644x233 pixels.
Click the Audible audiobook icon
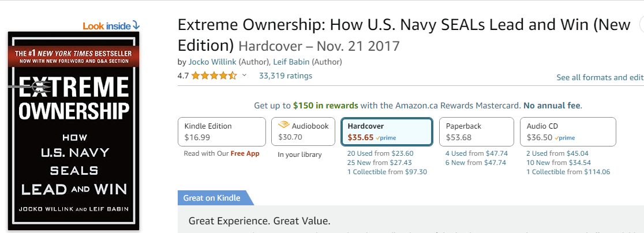tap(284, 126)
